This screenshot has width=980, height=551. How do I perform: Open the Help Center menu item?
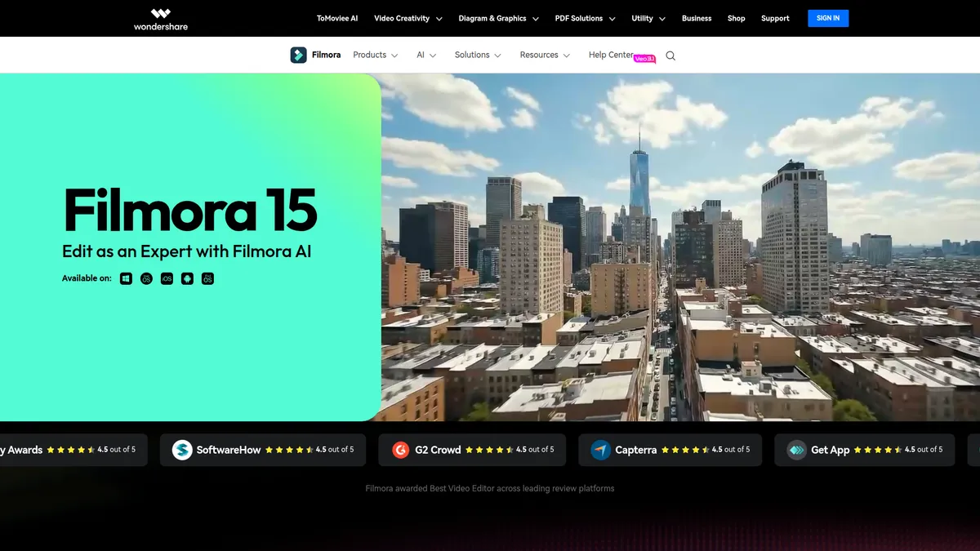(610, 55)
